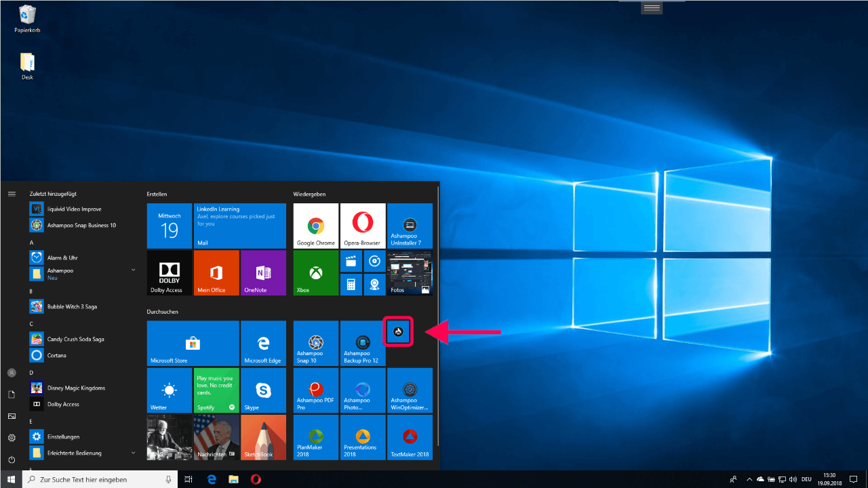Launch Ashampoo Snap 10 tile

coord(315,343)
